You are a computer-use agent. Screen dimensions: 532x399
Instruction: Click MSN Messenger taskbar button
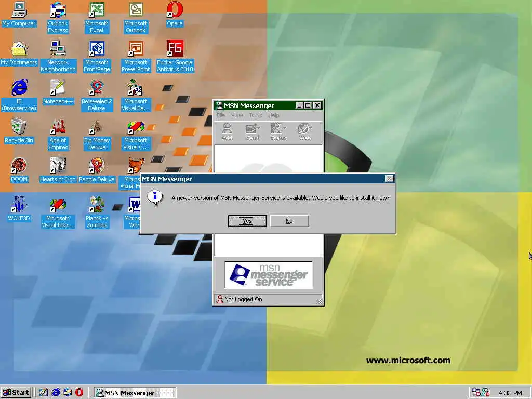coord(135,393)
